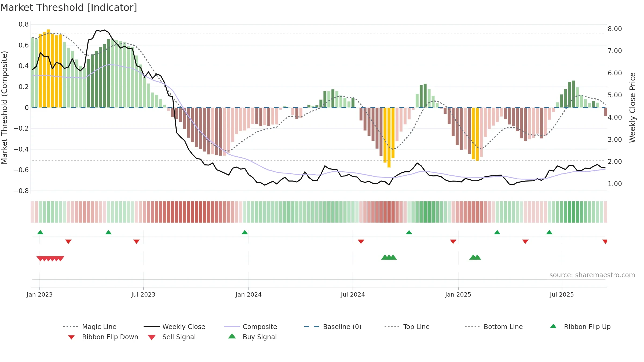This screenshot has width=644, height=362.
Task: Click the red flip-down marker in late Apr 2025
Action: tap(525, 242)
